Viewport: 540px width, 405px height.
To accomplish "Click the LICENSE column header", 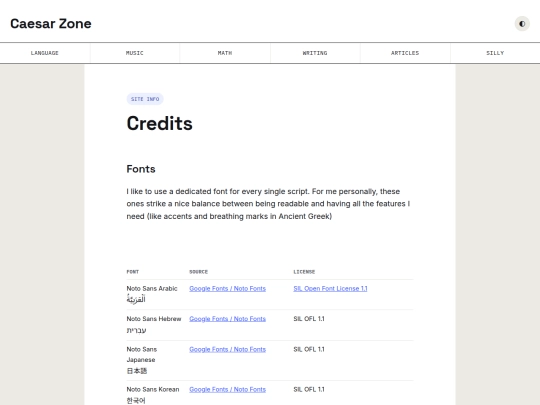I will click(304, 272).
